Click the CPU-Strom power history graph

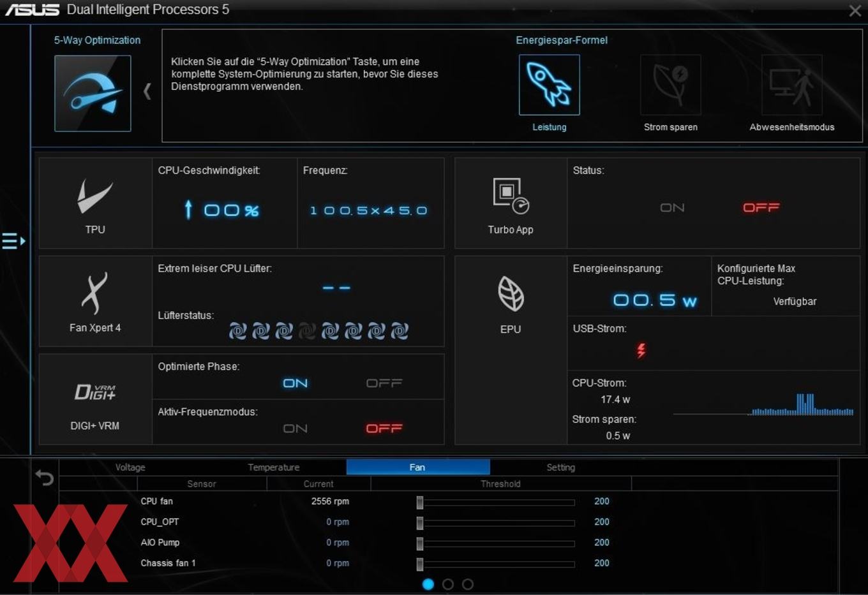pyautogui.click(x=763, y=405)
